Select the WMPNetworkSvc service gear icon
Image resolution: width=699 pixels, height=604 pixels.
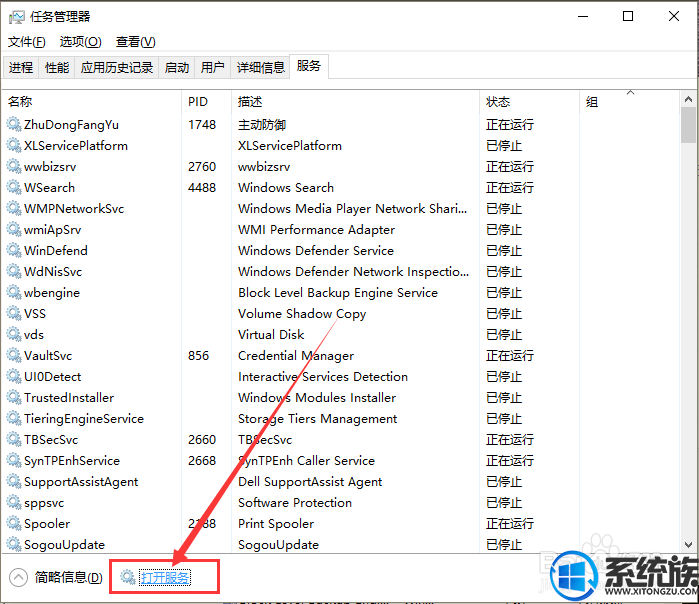(14, 208)
